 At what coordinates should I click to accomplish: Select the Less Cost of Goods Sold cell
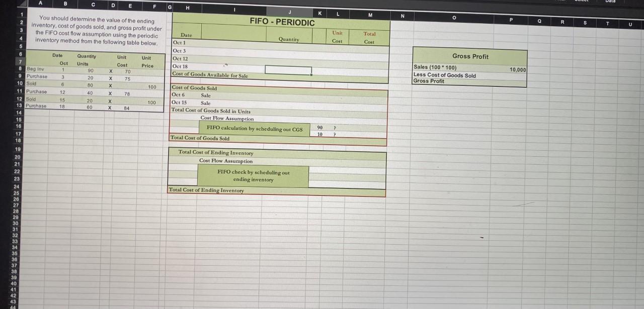coord(445,75)
